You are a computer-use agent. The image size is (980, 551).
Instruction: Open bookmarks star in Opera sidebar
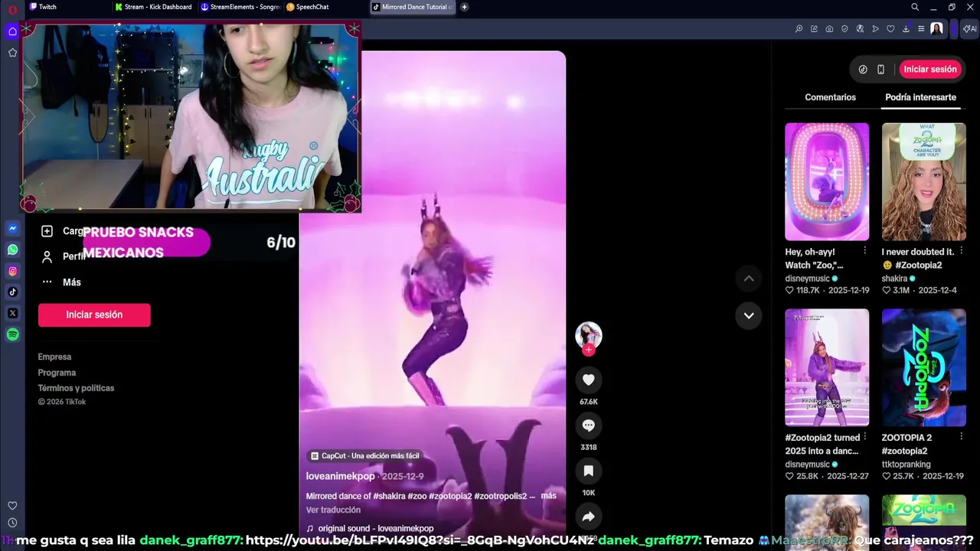click(12, 53)
